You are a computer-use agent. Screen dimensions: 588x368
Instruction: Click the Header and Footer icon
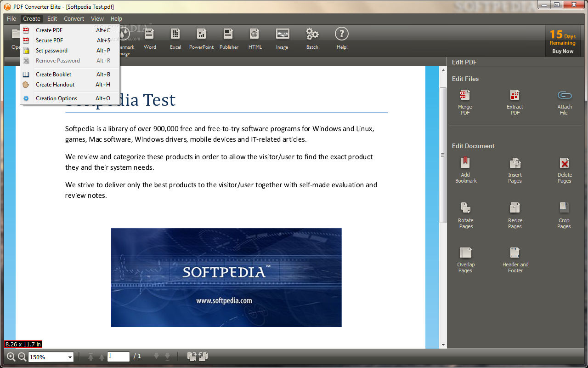click(515, 253)
